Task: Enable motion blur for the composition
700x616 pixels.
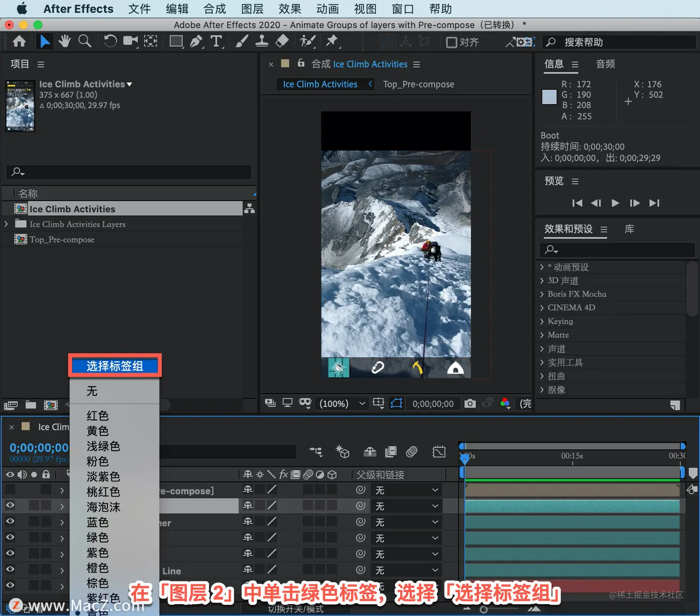Action: (x=412, y=452)
